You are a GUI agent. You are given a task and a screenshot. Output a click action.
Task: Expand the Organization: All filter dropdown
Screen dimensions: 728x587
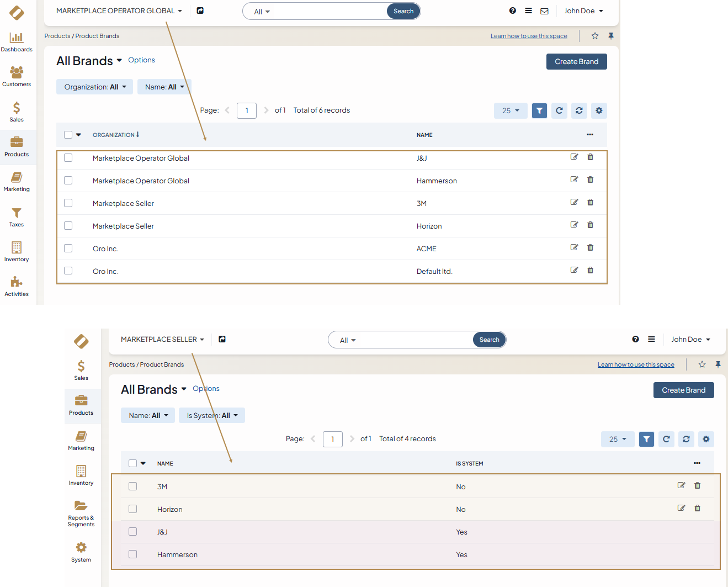pos(95,87)
